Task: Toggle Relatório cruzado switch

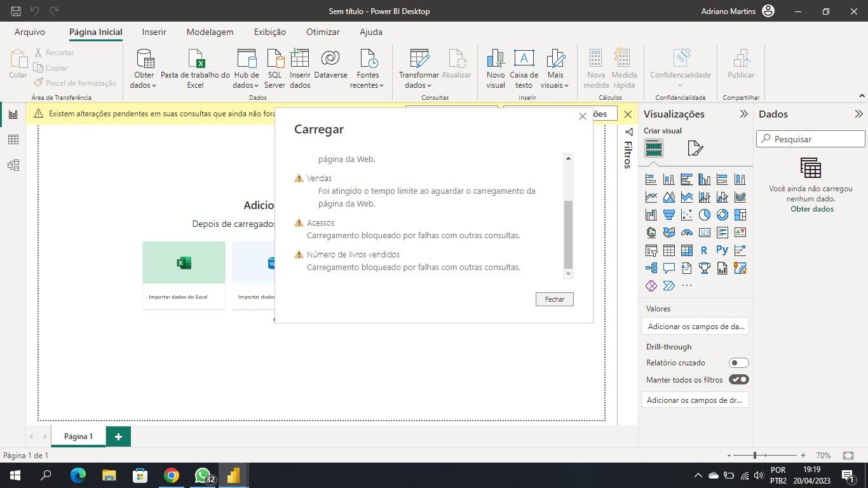Action: tap(738, 363)
